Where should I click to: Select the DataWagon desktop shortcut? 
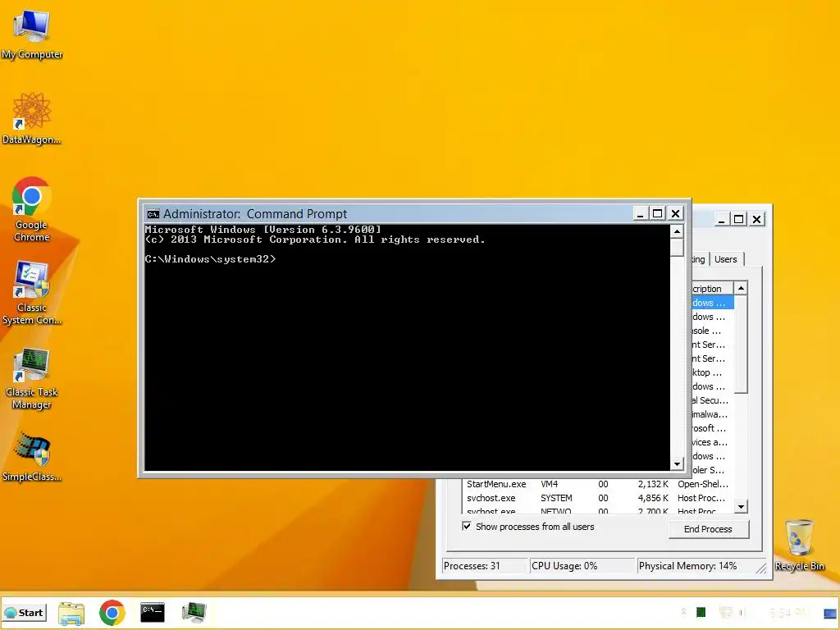tap(32, 119)
